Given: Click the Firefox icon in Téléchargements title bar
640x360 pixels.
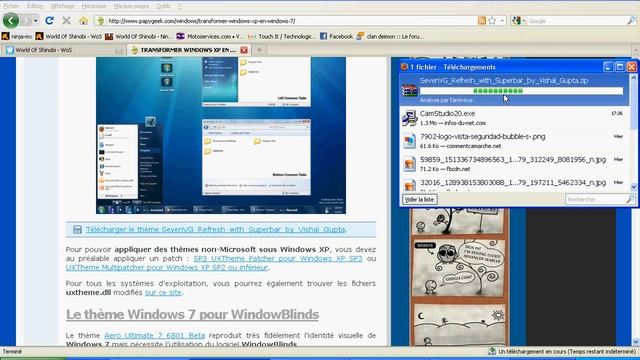Looking at the screenshot, I should [405, 67].
